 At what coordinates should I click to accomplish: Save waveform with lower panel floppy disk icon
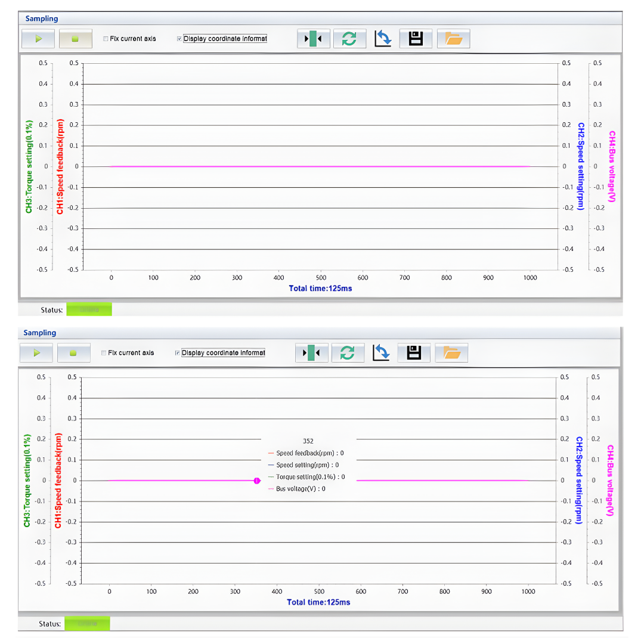point(414,353)
